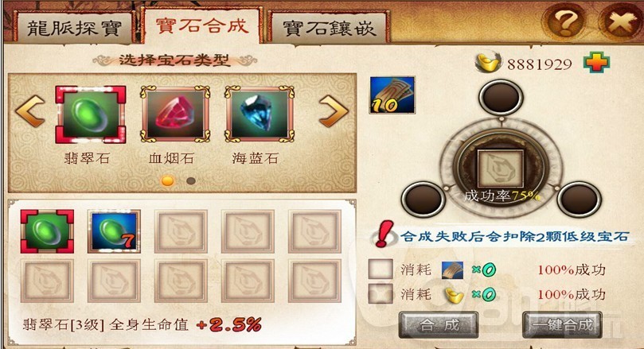Close the gem synthesis window
Image resolution: width=644 pixels, height=349 pixels.
click(620, 21)
